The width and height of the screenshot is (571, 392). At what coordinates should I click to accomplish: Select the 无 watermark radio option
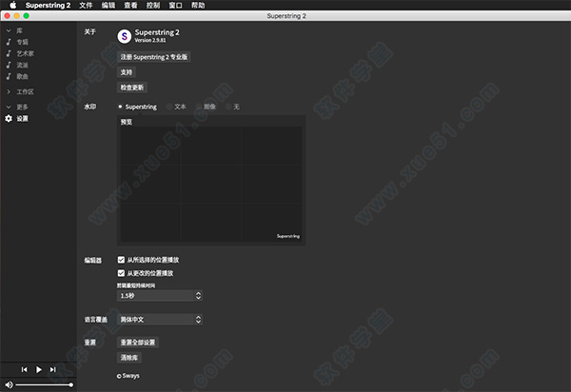point(228,107)
